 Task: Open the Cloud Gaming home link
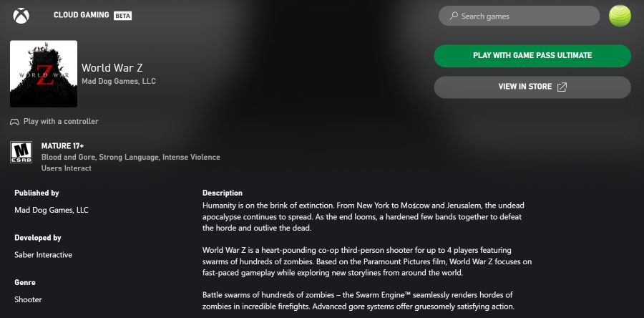pos(82,15)
